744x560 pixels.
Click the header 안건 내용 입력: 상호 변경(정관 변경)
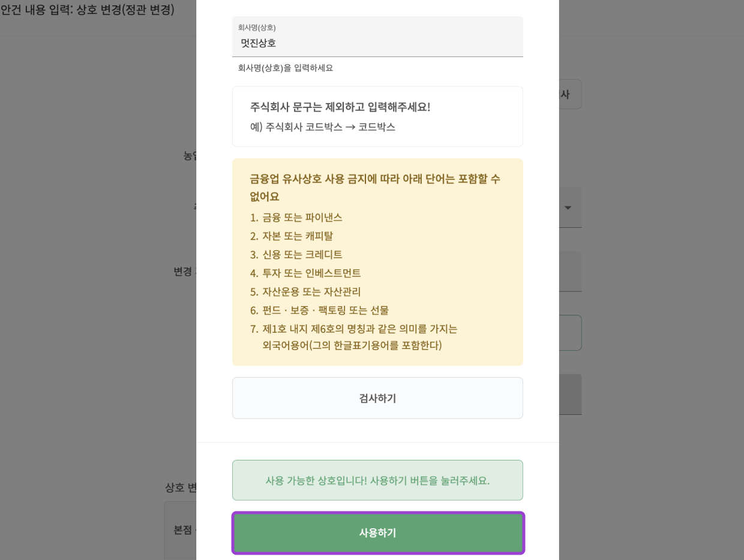[x=88, y=10]
